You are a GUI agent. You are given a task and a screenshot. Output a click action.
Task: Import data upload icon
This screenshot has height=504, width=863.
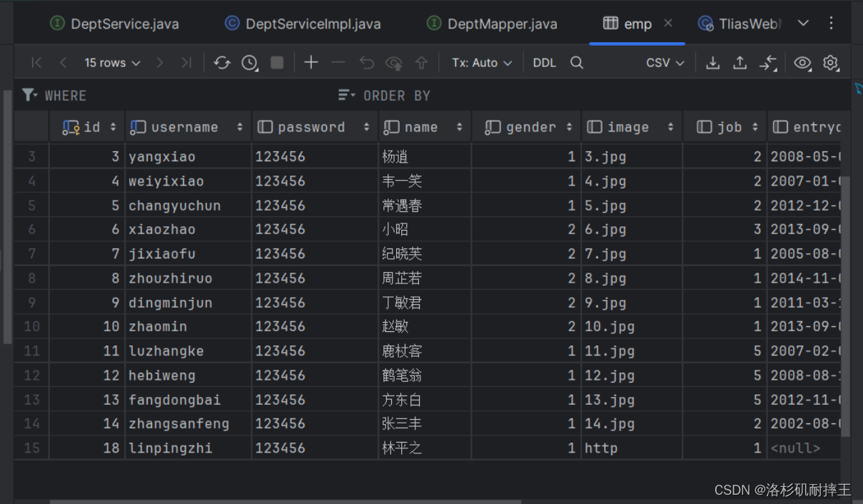(x=740, y=63)
